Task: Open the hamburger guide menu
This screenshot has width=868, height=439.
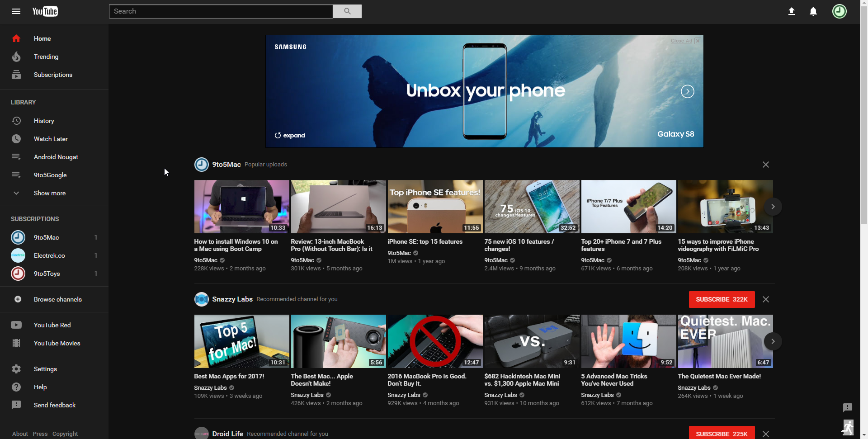Action: (x=16, y=11)
